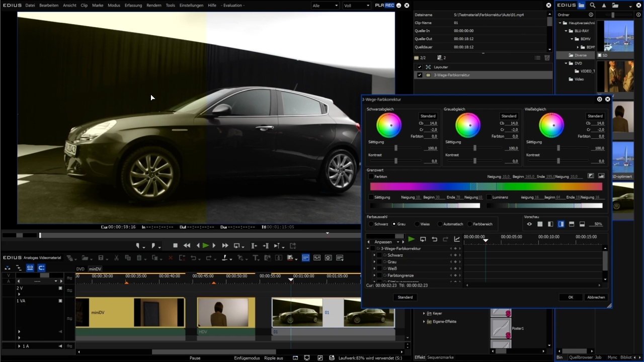Screen dimensions: 644x362
Task: Click OK in the color correction dialog
Action: (571, 297)
